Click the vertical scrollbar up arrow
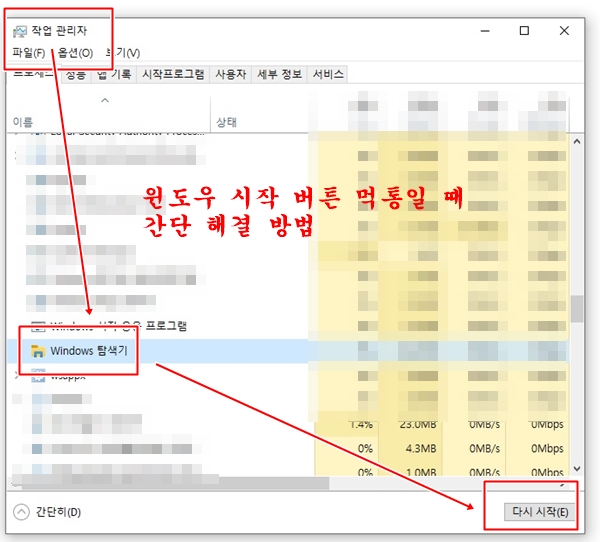Screen dimensions: 600x542 [x=577, y=142]
